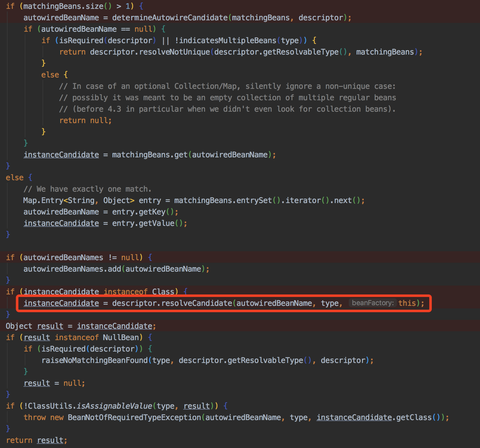Click the entrySet() method call
Viewport: 480px width, 448px height.
[258, 201]
